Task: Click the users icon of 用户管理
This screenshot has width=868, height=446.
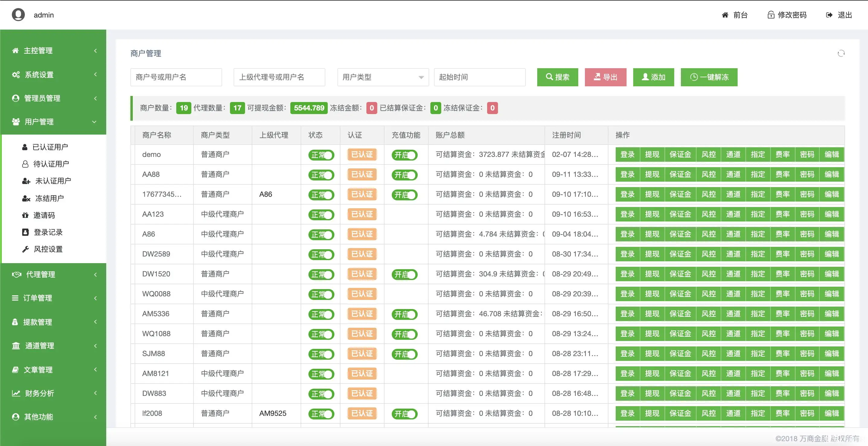Action: [x=16, y=122]
